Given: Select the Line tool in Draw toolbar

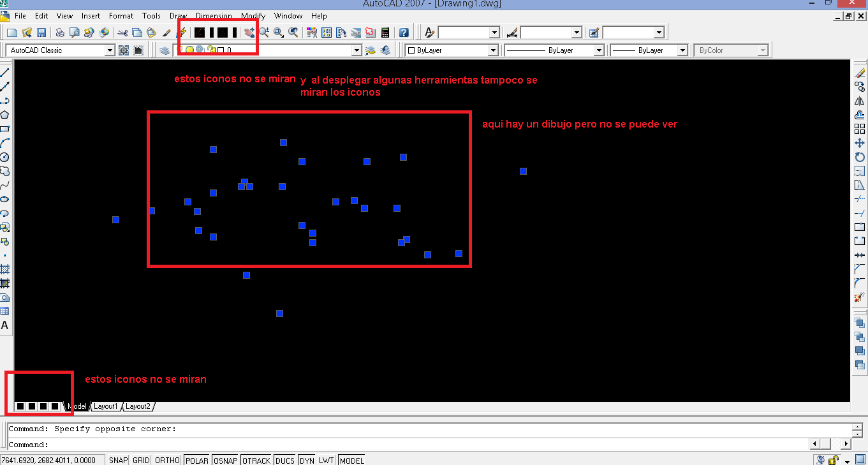Looking at the screenshot, I should (x=4, y=73).
